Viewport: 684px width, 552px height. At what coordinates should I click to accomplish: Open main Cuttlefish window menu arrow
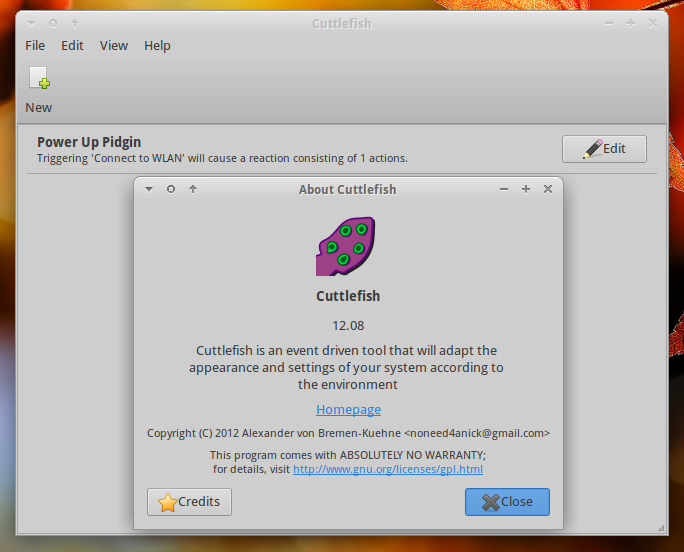(x=31, y=23)
